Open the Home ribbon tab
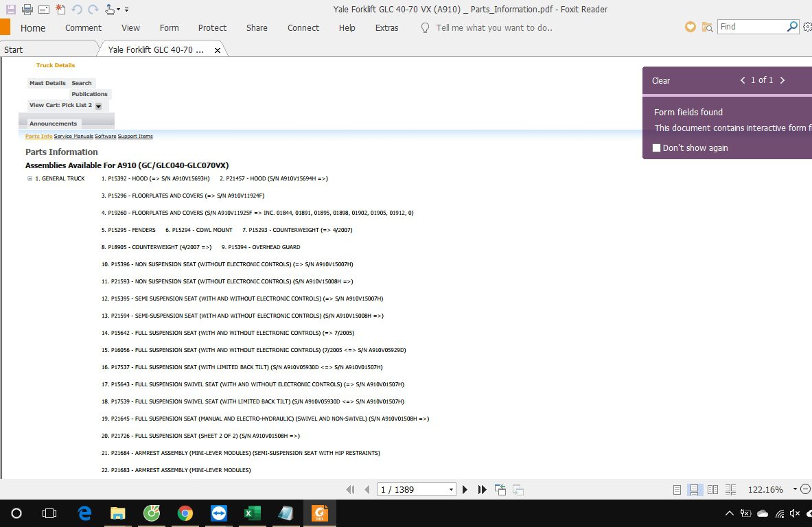 point(33,28)
